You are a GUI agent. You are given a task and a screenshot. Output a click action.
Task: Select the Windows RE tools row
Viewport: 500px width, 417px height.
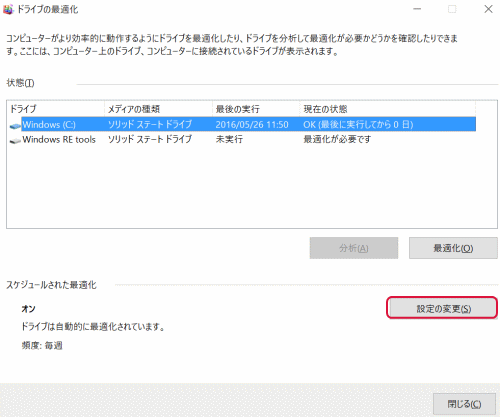tap(243, 139)
